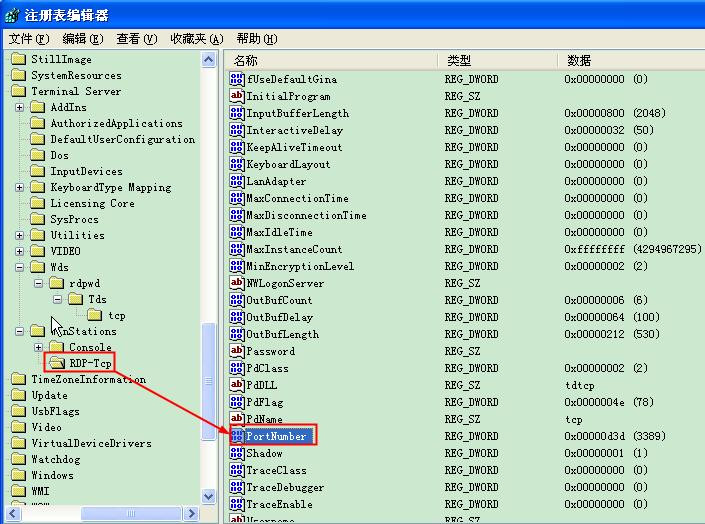This screenshot has width=705, height=524.
Task: Select the Shadow value entry
Action: pos(264,453)
